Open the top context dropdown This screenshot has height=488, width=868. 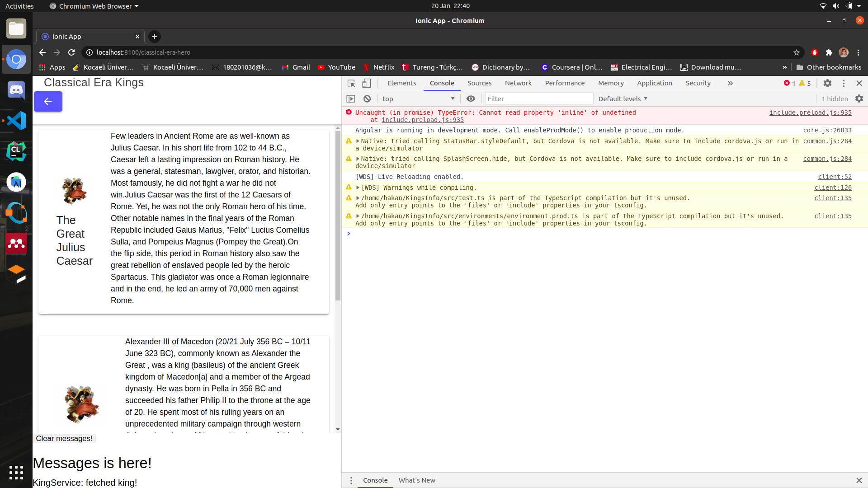point(418,99)
